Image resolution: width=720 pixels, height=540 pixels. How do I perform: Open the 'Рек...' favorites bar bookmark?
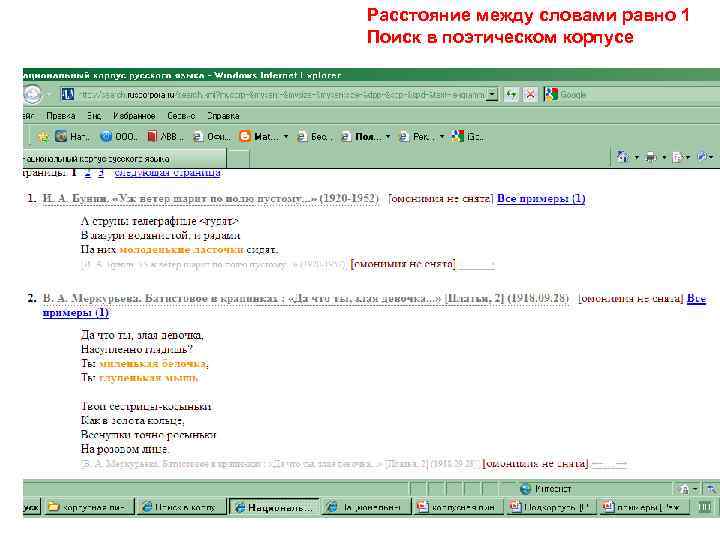coord(416,136)
